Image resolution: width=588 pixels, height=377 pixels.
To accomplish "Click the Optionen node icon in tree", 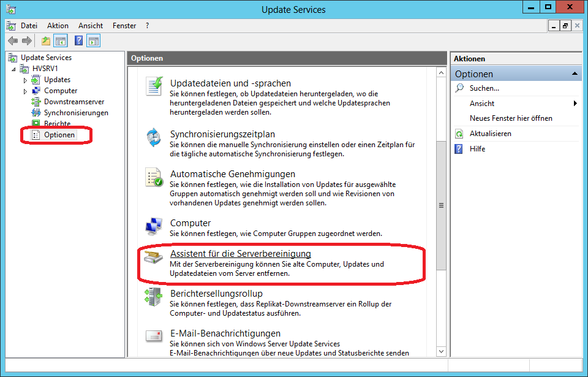I will [36, 135].
